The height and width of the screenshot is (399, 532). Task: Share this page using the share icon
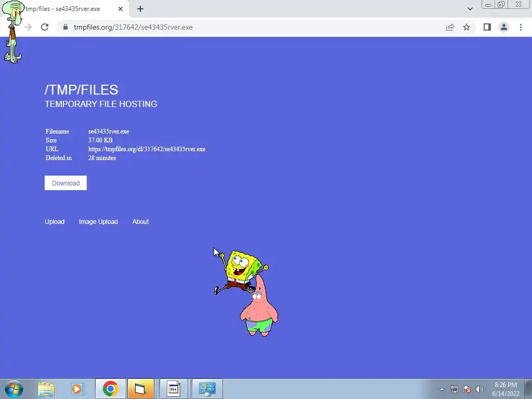tap(450, 27)
